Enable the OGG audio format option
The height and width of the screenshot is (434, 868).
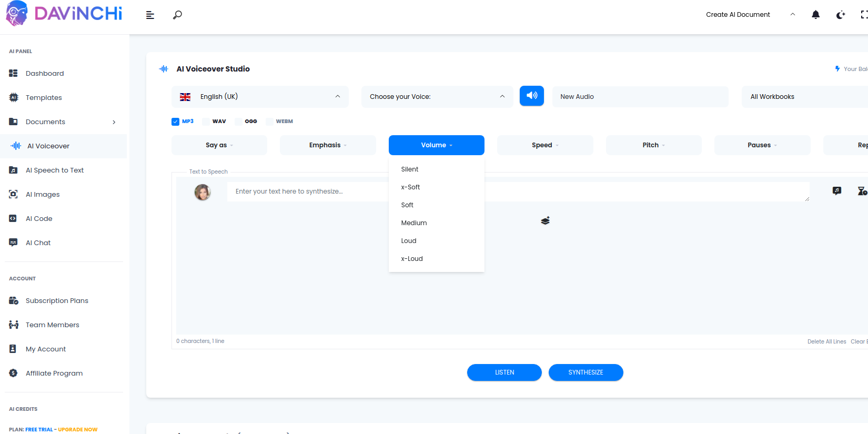[239, 122]
